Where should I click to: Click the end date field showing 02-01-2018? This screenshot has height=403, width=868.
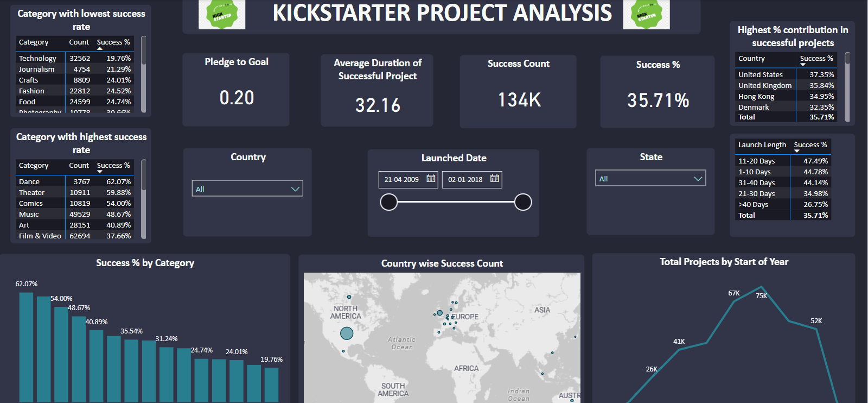pos(465,180)
